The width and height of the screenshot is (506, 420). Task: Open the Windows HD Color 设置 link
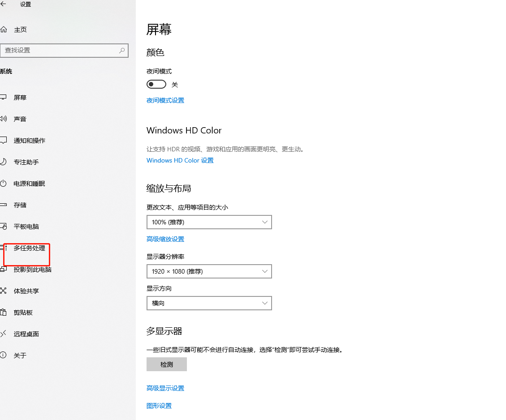click(x=180, y=160)
